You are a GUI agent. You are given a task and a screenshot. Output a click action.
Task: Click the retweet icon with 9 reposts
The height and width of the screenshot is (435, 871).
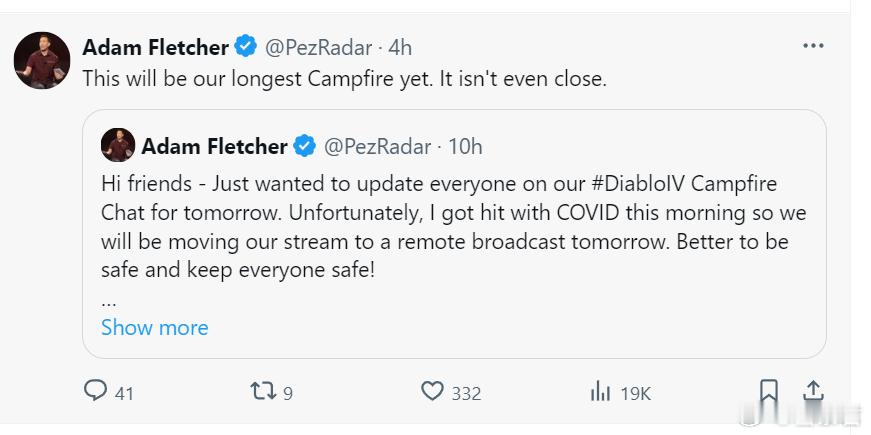(263, 391)
